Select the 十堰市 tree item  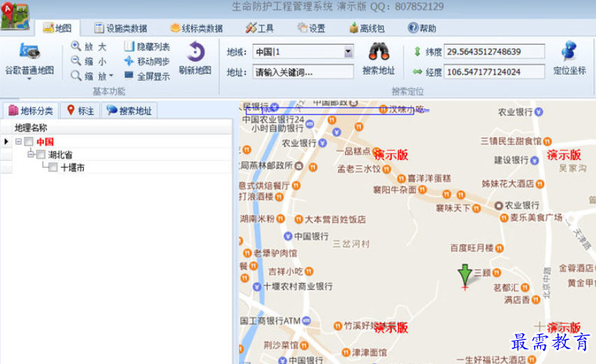[x=73, y=168]
